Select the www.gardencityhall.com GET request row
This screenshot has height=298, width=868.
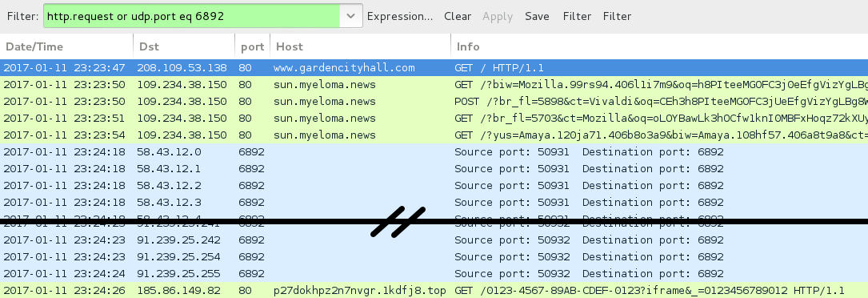(x=434, y=67)
